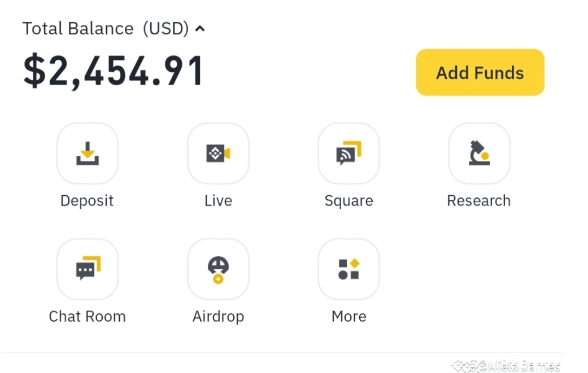
Task: Open the Square feed icon
Action: [349, 153]
